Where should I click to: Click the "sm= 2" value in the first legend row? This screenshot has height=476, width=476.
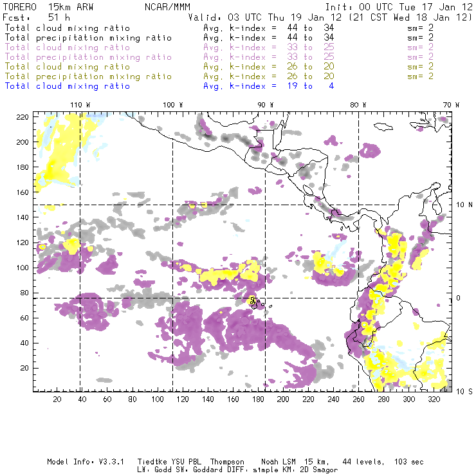[420, 28]
